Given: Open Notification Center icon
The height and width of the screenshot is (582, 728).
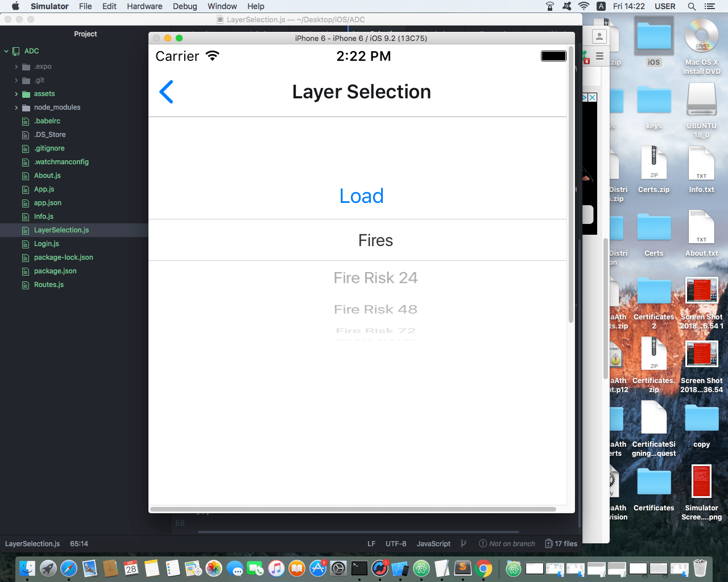Looking at the screenshot, I should click(x=709, y=6).
